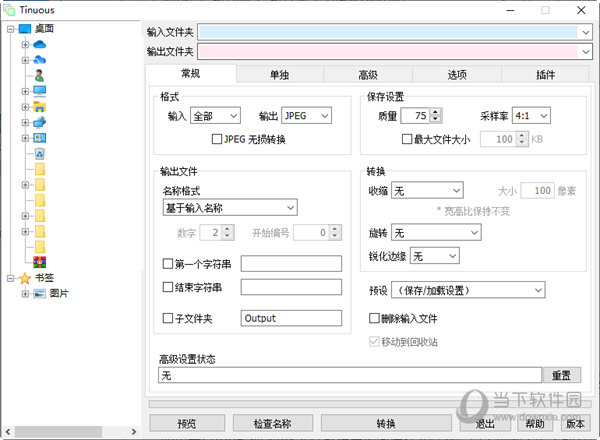Enable 结束字符串 checkbox
600x440 pixels.
coord(168,287)
